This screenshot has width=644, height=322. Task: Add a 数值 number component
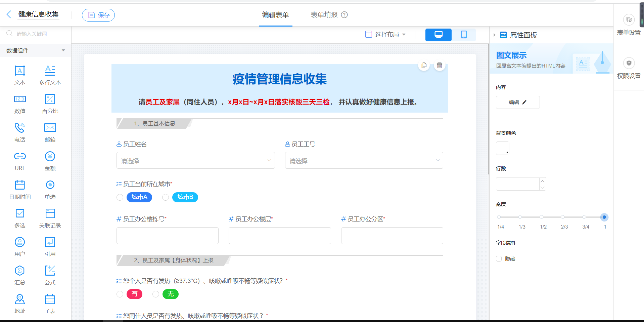point(20,104)
